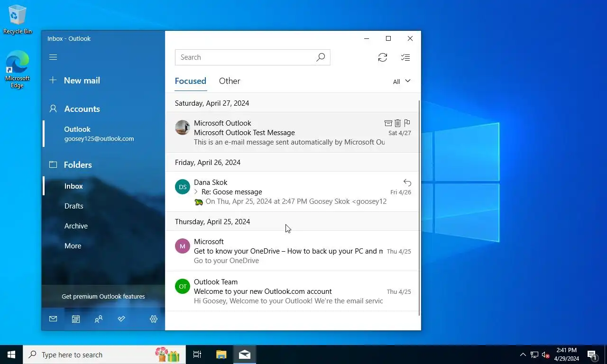The image size is (607, 364).
Task: Flag the Microsoft Outlook Test Message
Action: 407,123
